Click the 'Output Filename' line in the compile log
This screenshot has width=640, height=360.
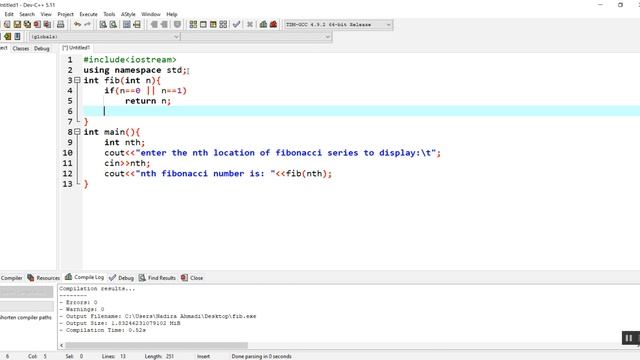pos(158,316)
